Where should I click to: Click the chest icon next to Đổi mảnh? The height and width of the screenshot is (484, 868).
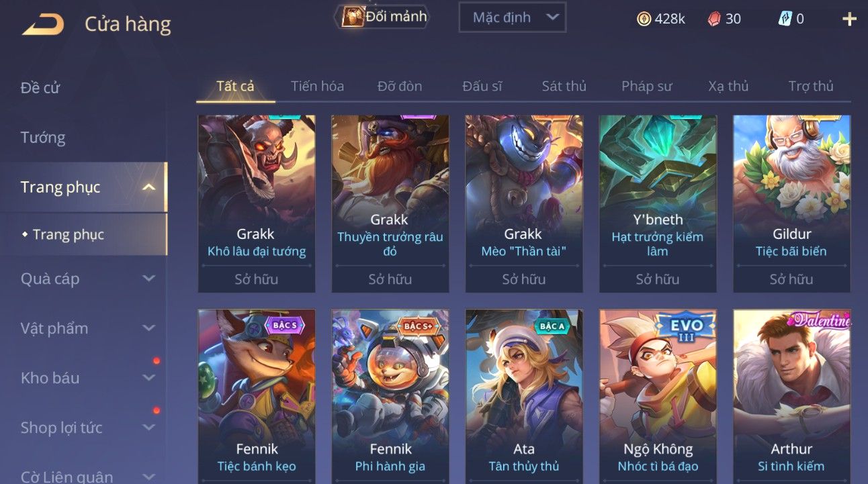(353, 17)
